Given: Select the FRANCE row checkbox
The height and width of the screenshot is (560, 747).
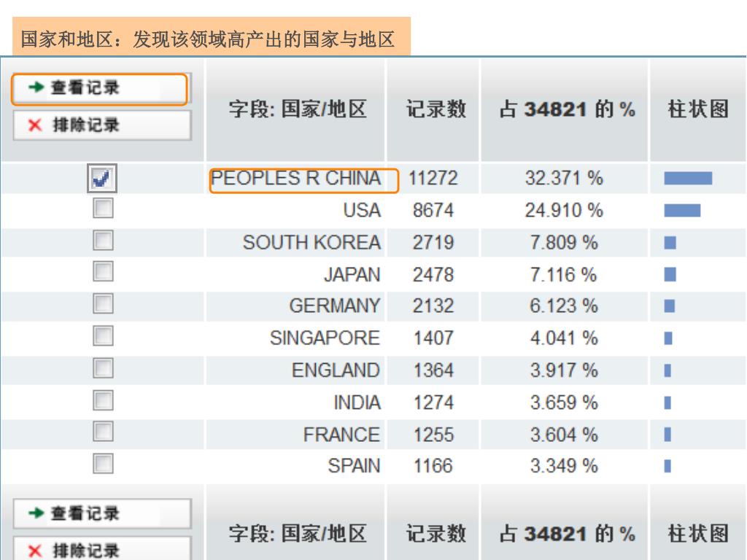Looking at the screenshot, I should pos(103,432).
